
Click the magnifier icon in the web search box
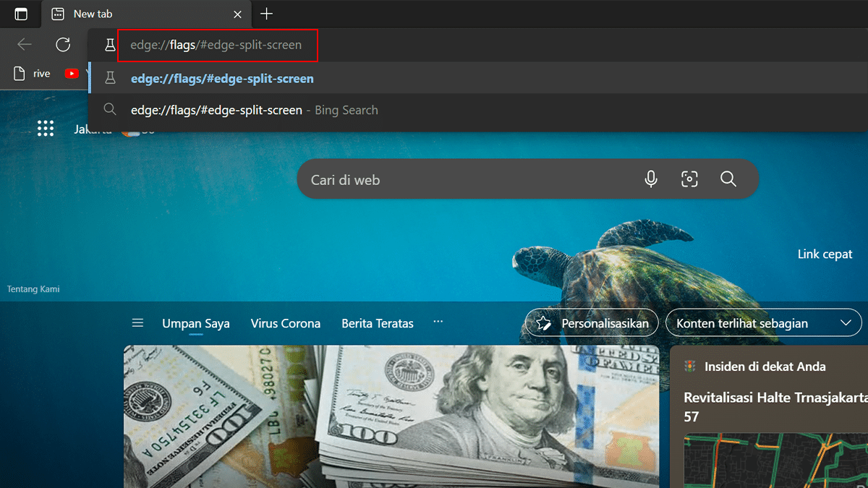(x=728, y=179)
